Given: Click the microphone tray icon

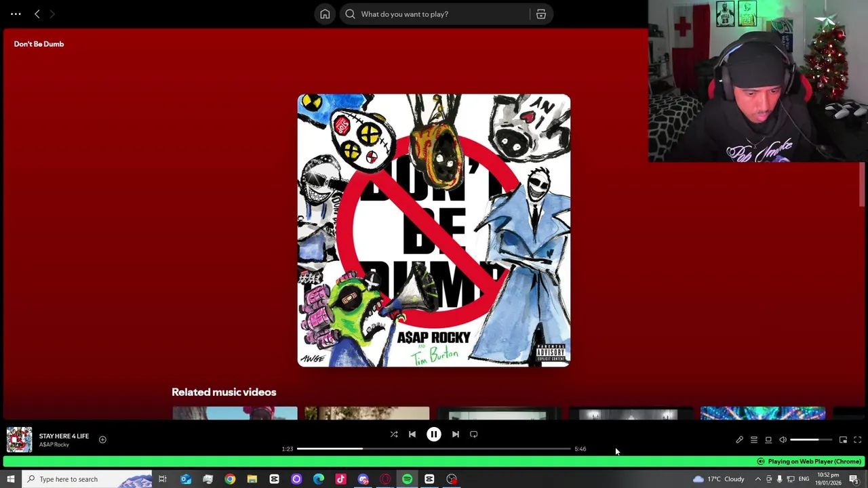Looking at the screenshot, I should pyautogui.click(x=779, y=479).
